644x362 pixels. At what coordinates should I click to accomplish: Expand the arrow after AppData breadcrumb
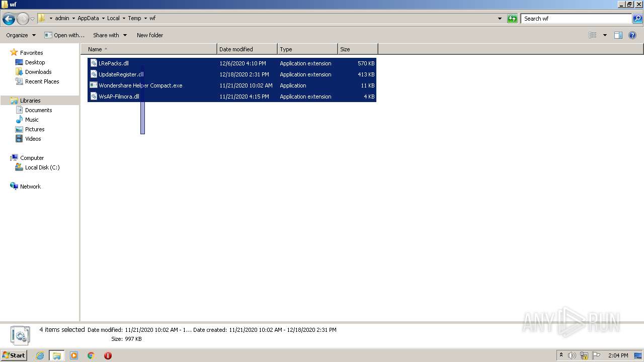click(x=103, y=18)
